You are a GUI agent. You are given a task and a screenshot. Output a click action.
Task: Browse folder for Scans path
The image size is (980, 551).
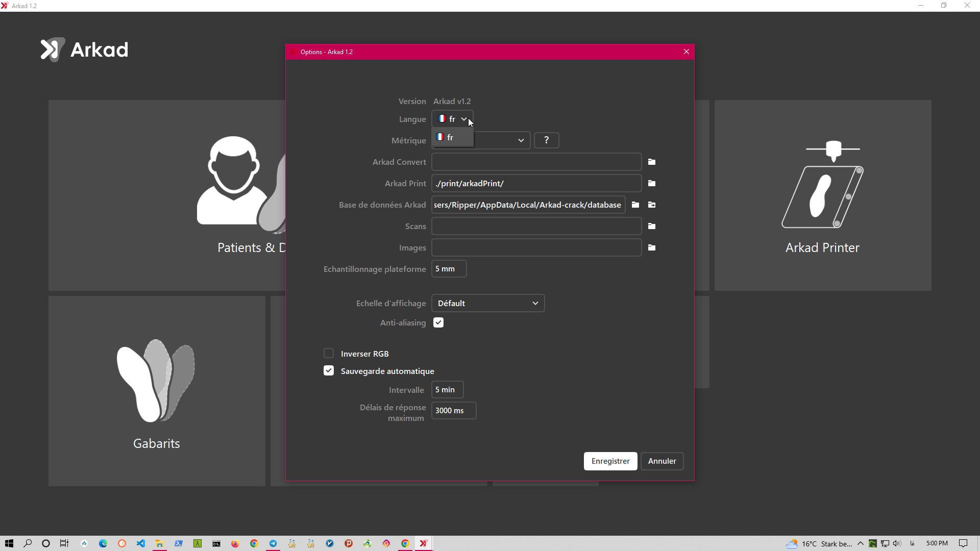(x=652, y=226)
